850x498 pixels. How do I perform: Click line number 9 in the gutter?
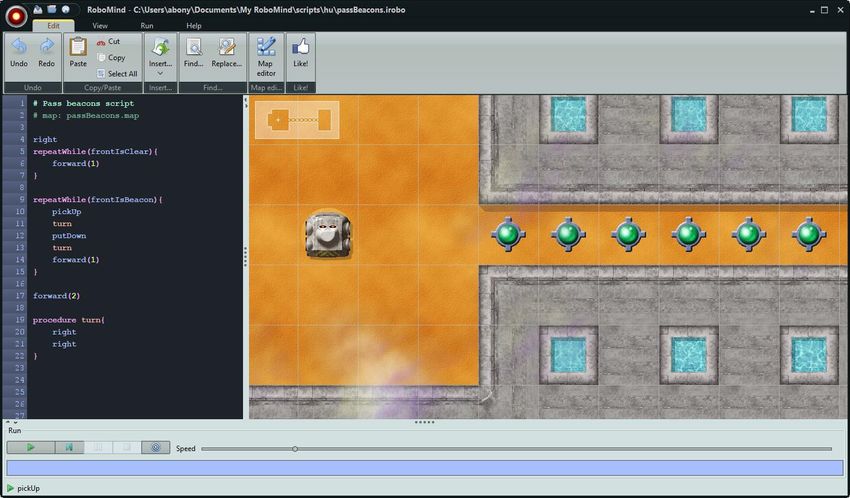click(x=21, y=199)
